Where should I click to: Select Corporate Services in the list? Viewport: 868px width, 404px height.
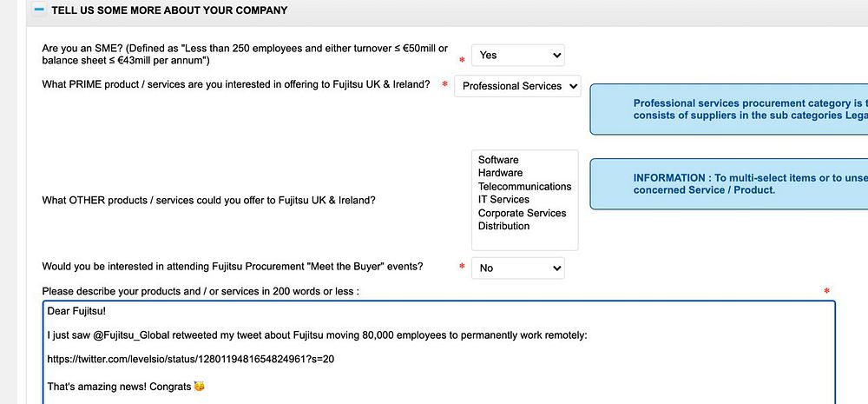pyautogui.click(x=522, y=213)
